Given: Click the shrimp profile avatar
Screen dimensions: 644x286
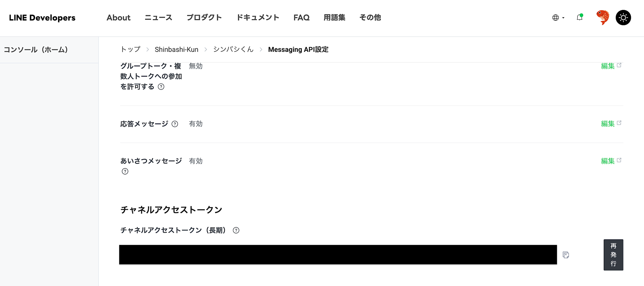Looking at the screenshot, I should click(602, 17).
